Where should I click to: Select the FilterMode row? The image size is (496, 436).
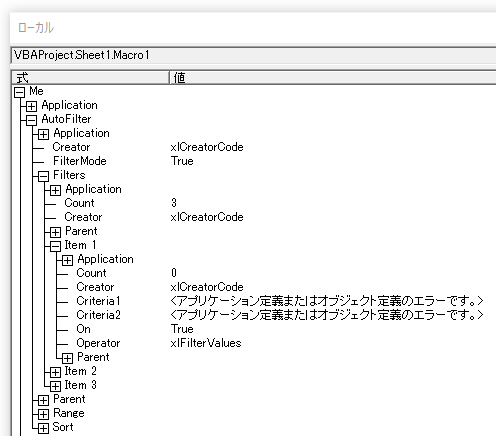(253, 161)
